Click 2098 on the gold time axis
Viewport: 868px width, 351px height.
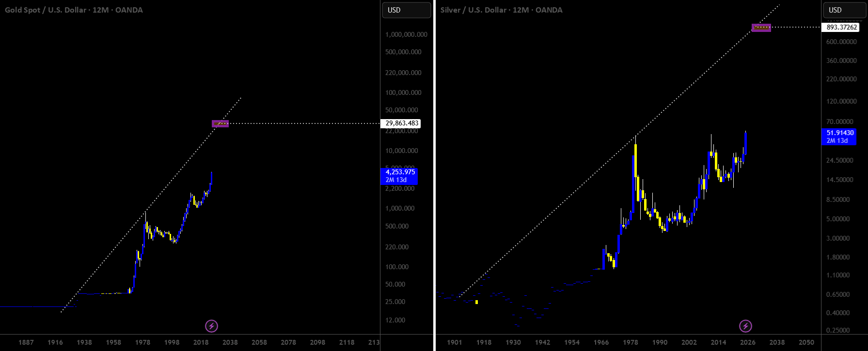[317, 342]
